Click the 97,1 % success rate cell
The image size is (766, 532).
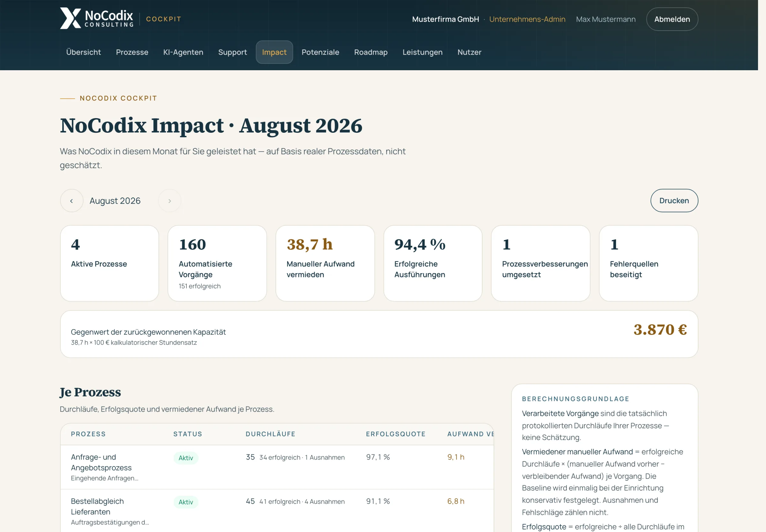point(378,457)
